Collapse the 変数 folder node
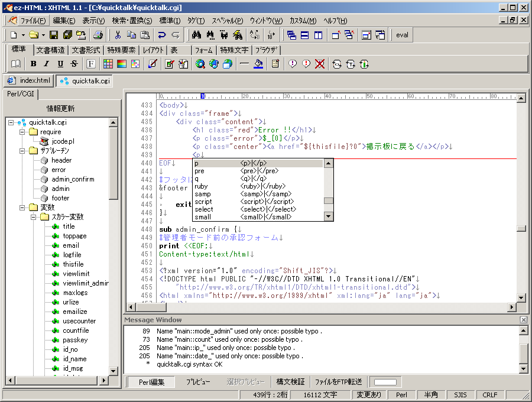532x402 pixels. 22,208
